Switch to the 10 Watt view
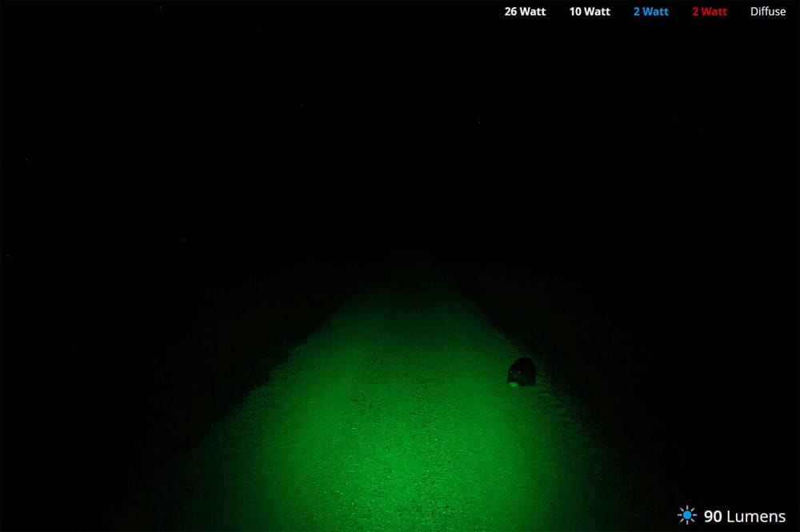800x532 pixels. point(590,12)
